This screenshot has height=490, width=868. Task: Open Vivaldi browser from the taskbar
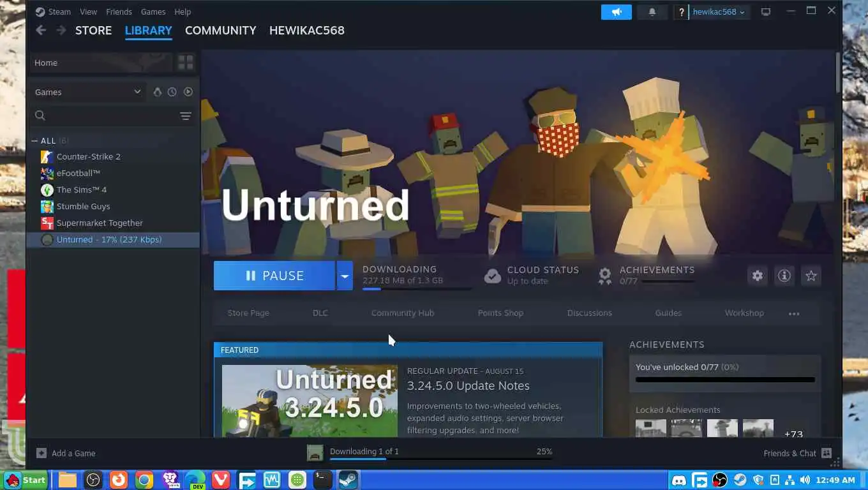coord(221,480)
